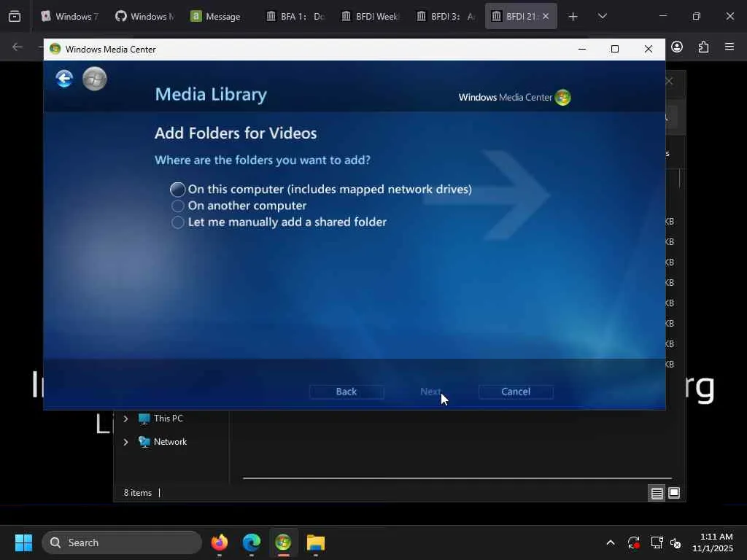The height and width of the screenshot is (560, 747).
Task: Click the network display tray icon
Action: [x=657, y=542]
